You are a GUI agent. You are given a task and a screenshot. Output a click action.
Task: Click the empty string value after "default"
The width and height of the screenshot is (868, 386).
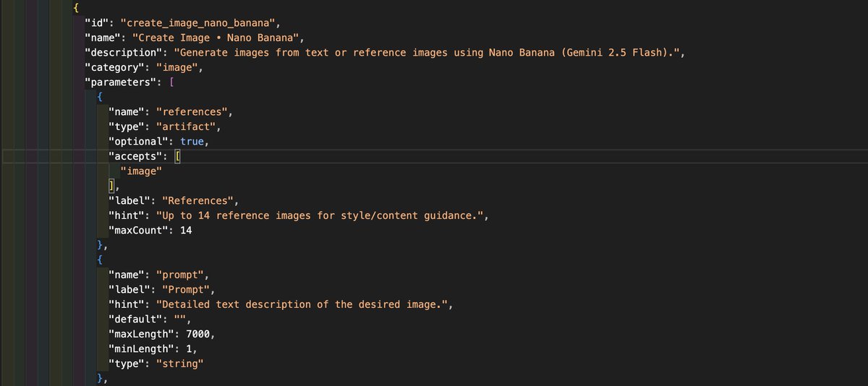[x=180, y=319]
